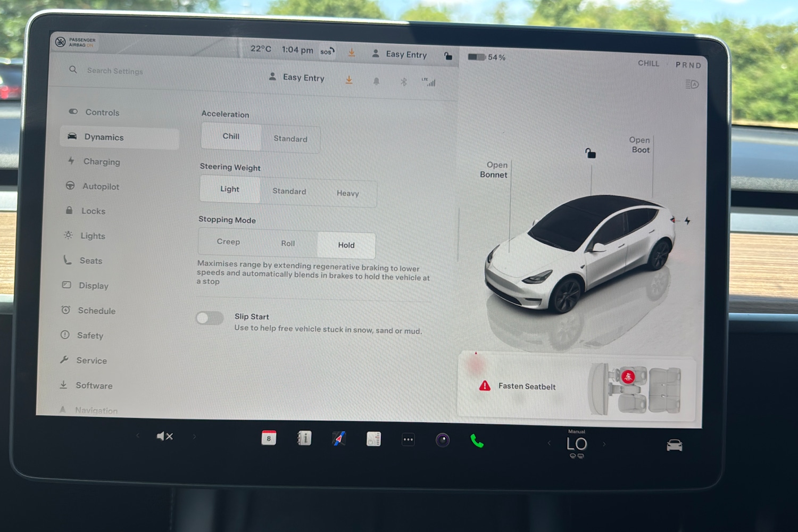
Task: Open the energy graph app icon
Action: click(373, 439)
